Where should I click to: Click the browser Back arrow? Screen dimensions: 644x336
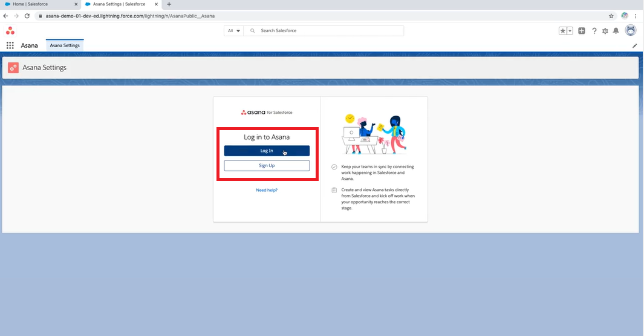coord(5,16)
